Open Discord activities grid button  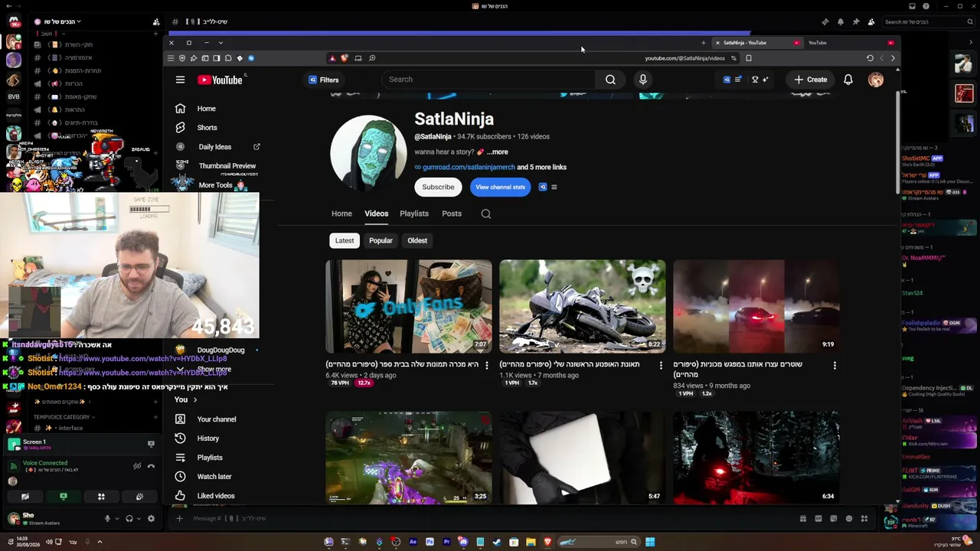101,497
